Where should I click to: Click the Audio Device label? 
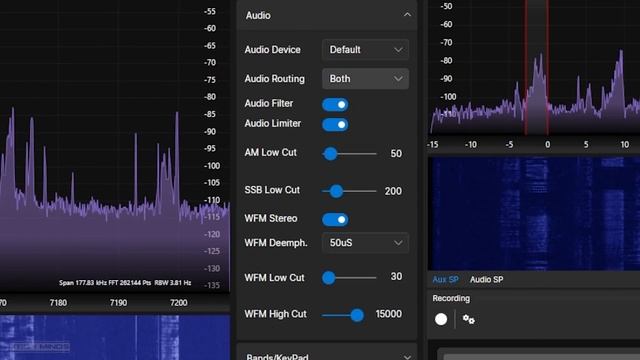[x=272, y=50]
